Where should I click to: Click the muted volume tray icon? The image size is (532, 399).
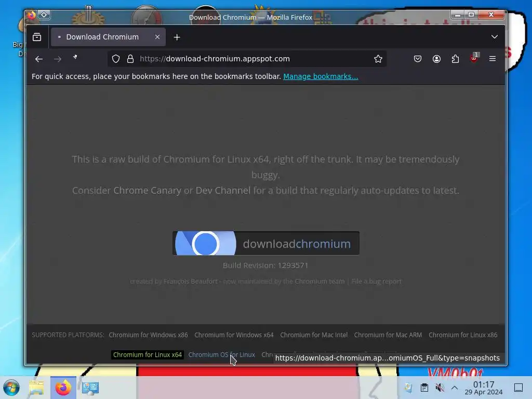click(440, 388)
